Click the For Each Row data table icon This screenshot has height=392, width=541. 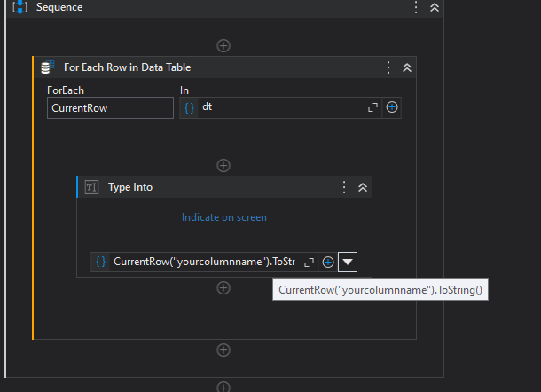(48, 67)
